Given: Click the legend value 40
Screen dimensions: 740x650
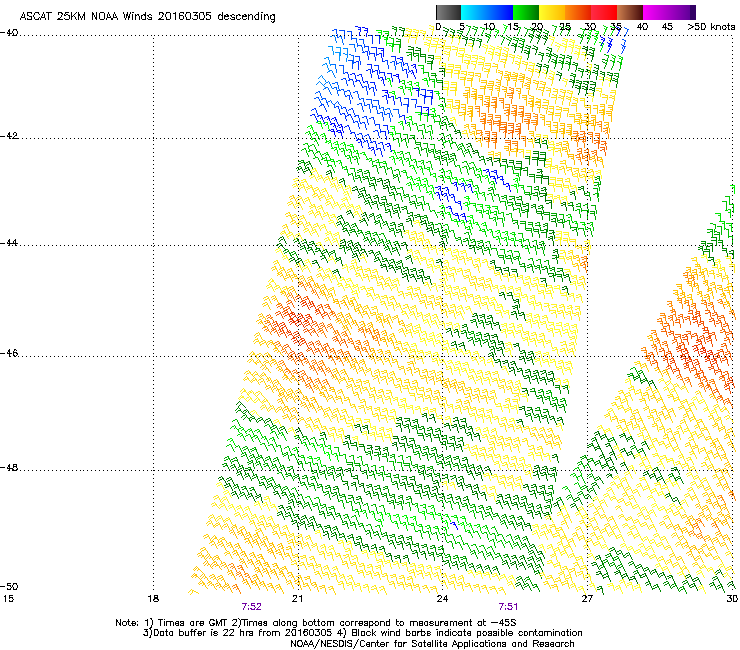Looking at the screenshot, I should point(642,27).
